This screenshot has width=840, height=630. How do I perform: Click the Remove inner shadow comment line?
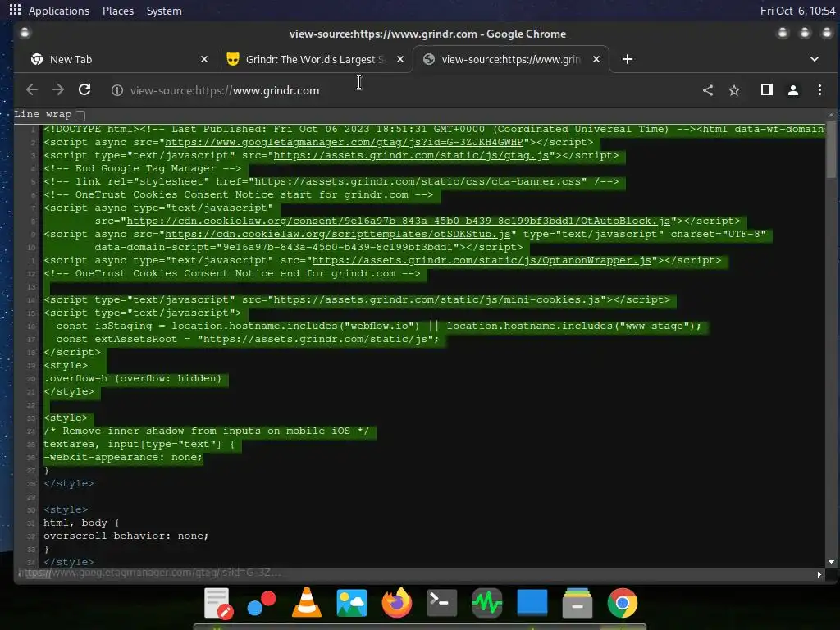206,431
